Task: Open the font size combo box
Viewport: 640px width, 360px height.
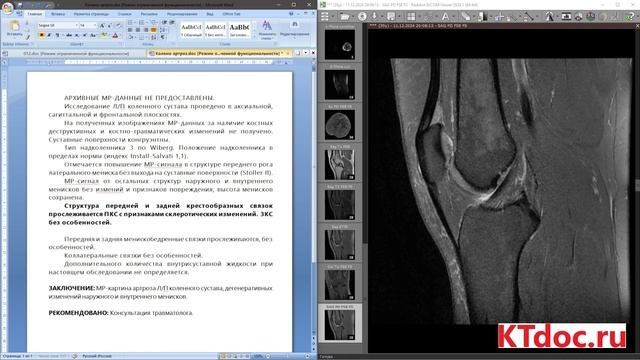Action: click(87, 25)
